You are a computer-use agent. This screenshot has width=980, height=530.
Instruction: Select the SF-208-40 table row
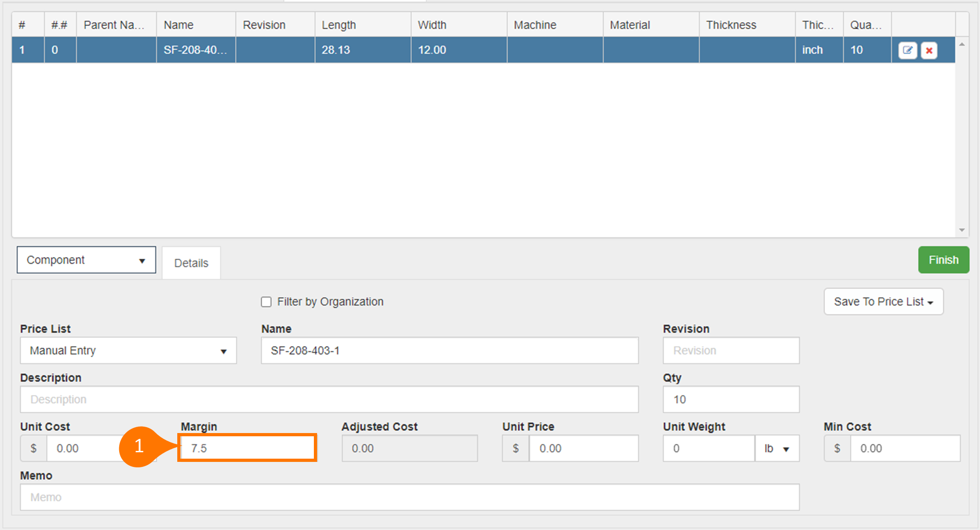[195, 50]
